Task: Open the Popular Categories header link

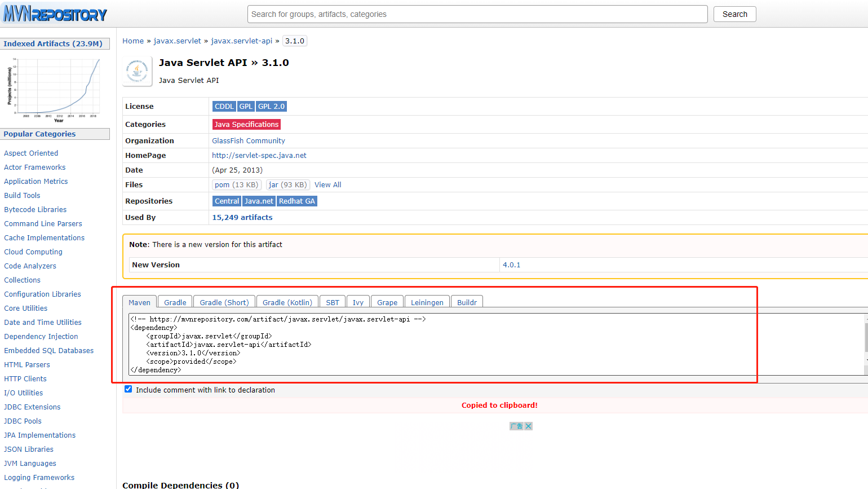Action: point(39,134)
